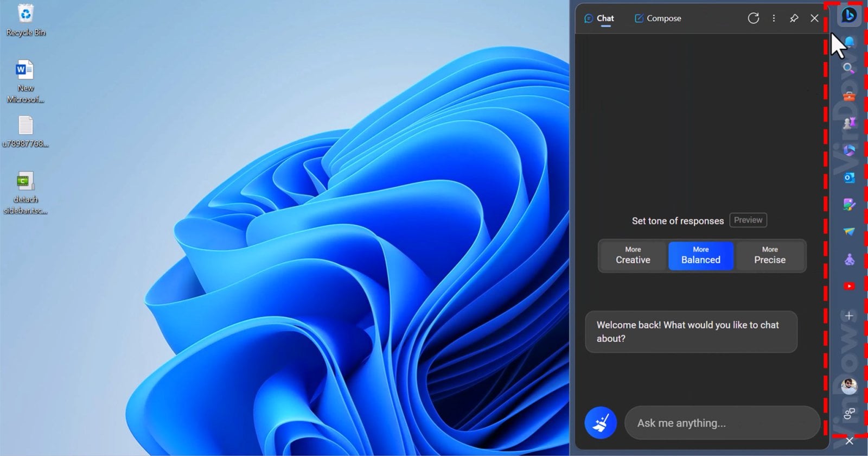Click the New topic broom button
The width and height of the screenshot is (868, 456).
601,422
